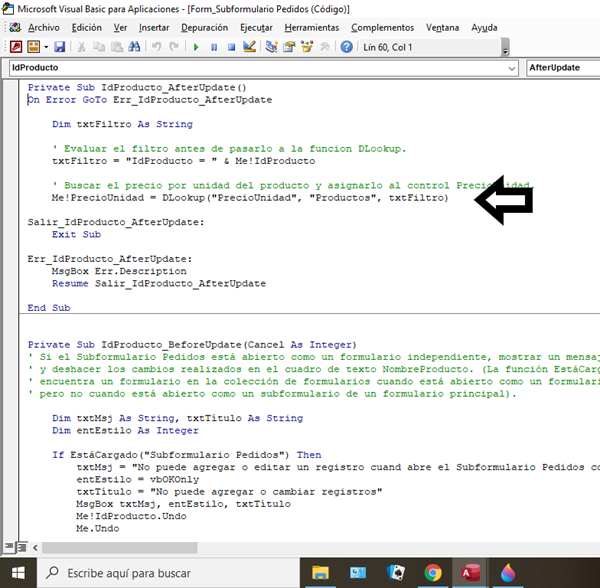This screenshot has width=600, height=588.
Task: Click the Save icon in the toolbar
Action: click(x=60, y=47)
